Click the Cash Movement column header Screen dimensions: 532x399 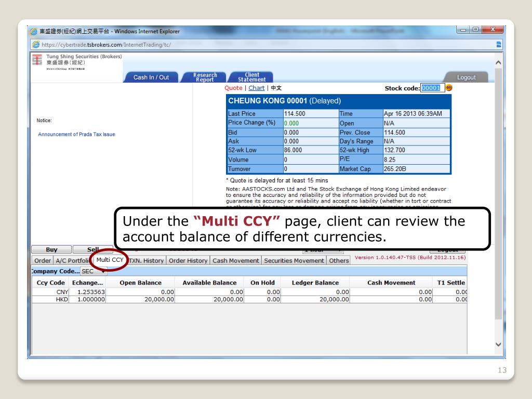[391, 283]
